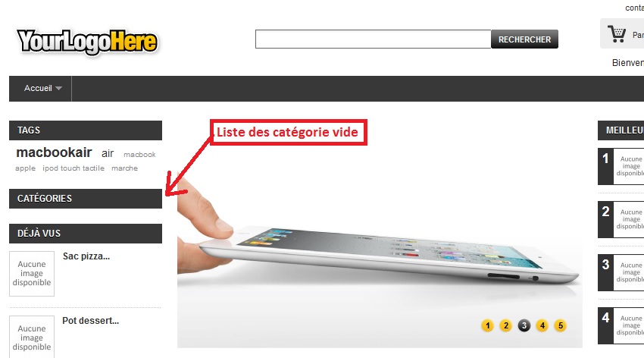Open the shopping cart icon
Viewport: 644px width, 358px height.
[617, 33]
